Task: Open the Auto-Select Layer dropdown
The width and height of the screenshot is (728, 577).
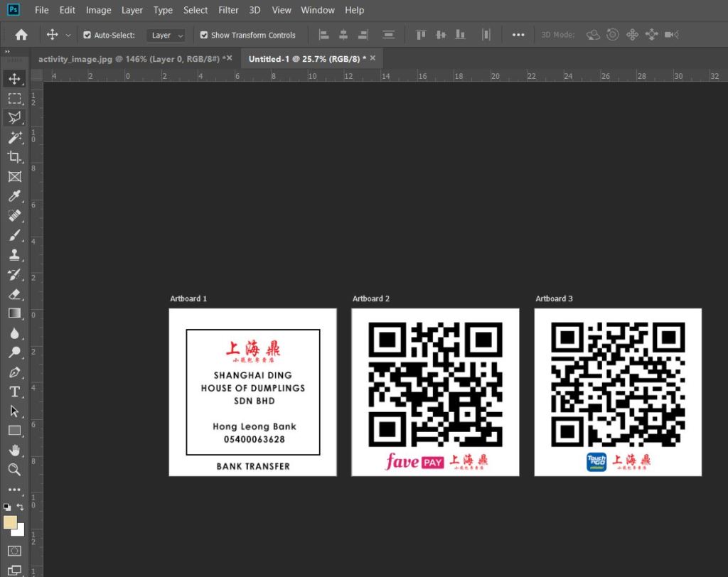Action: (x=167, y=35)
